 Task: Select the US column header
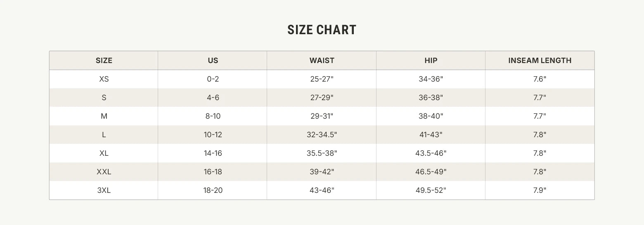click(213, 61)
